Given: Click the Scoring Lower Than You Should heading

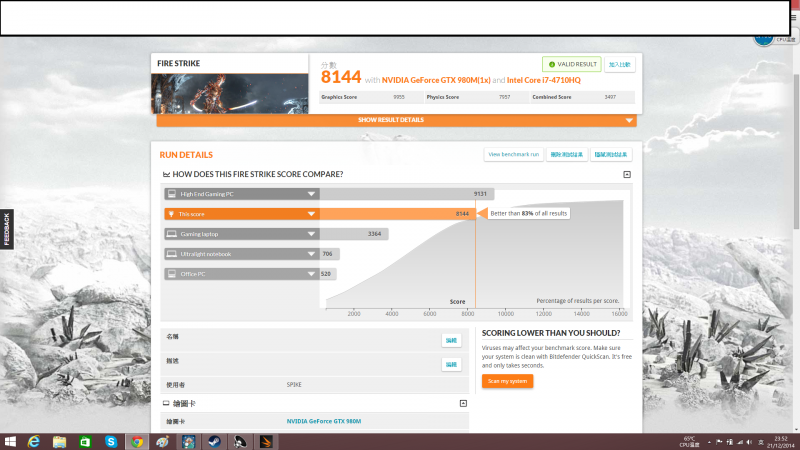Looking at the screenshot, I should [x=551, y=333].
